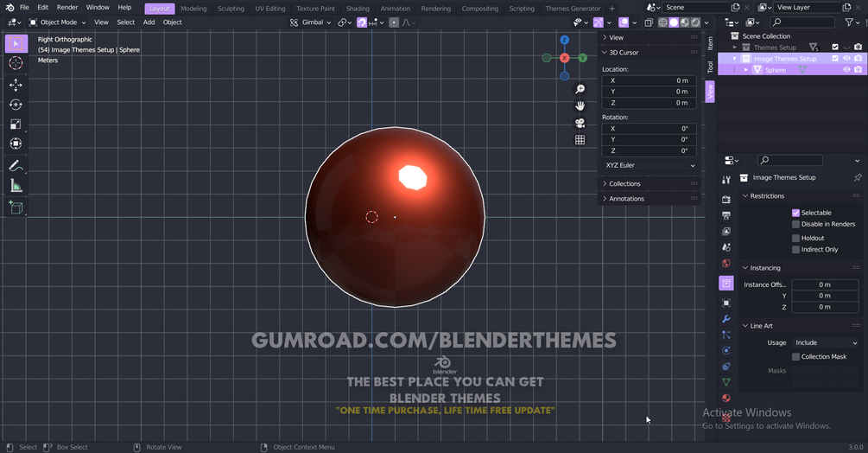Screen dimensions: 868x453
Task: Select the Measure tool
Action: (16, 186)
